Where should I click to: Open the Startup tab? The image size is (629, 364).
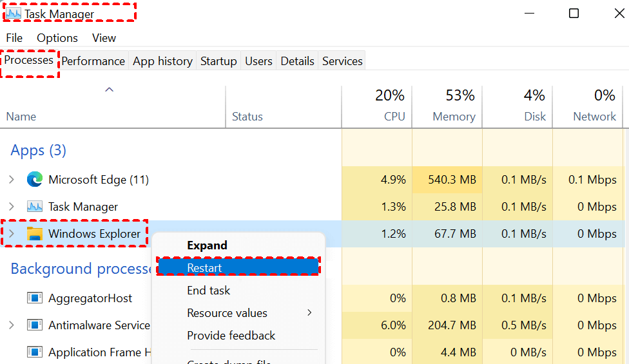(x=218, y=61)
